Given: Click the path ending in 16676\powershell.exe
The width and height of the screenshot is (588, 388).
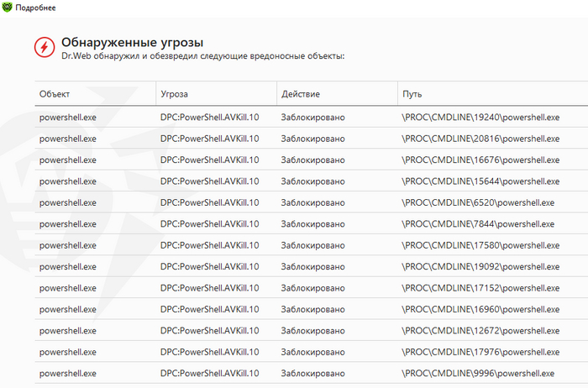Looking at the screenshot, I should 480,160.
